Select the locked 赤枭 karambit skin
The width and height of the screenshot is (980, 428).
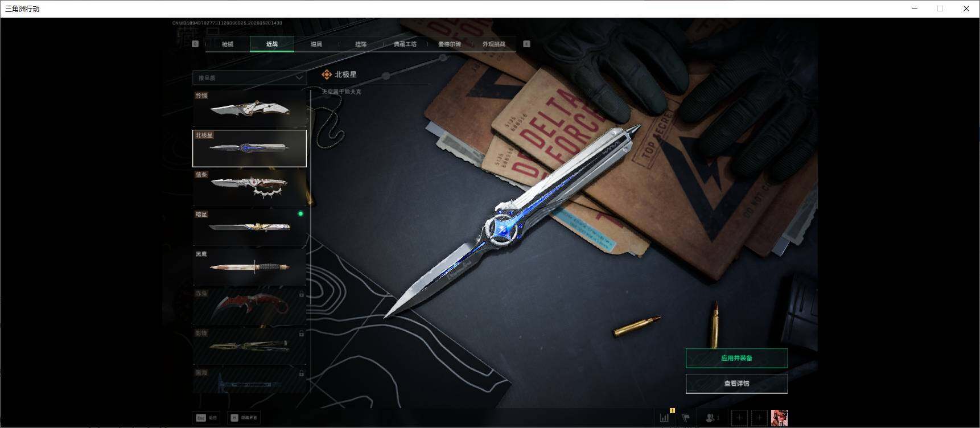pyautogui.click(x=249, y=307)
